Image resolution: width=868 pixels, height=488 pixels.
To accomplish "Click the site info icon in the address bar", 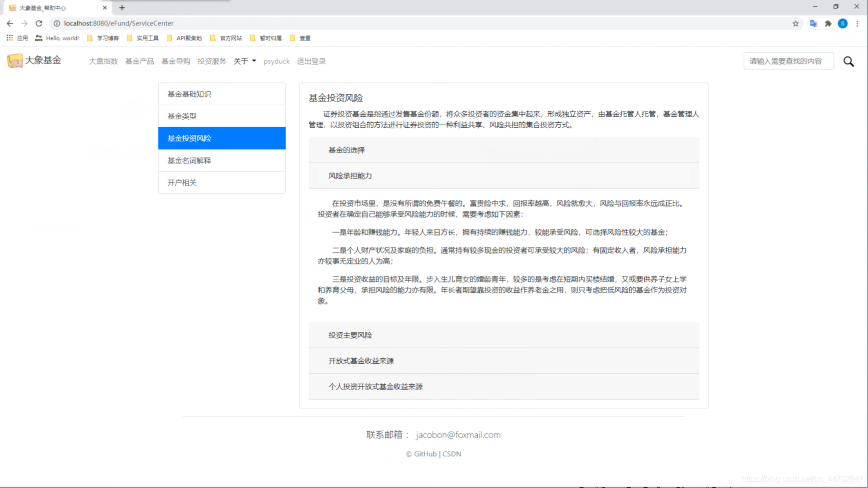I will click(x=57, y=23).
